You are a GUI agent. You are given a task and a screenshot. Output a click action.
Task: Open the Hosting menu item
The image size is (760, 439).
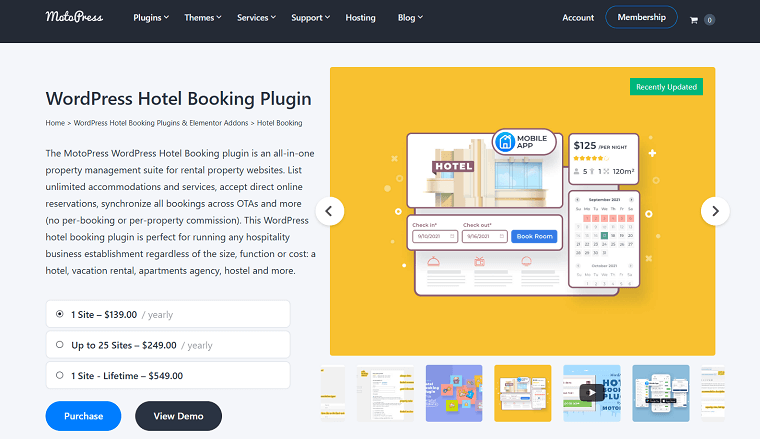coord(360,17)
